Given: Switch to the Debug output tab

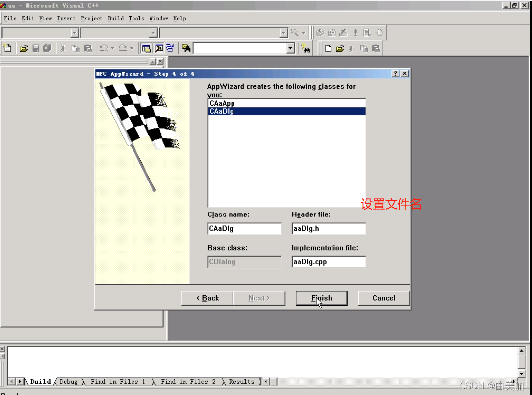Looking at the screenshot, I should [x=68, y=381].
